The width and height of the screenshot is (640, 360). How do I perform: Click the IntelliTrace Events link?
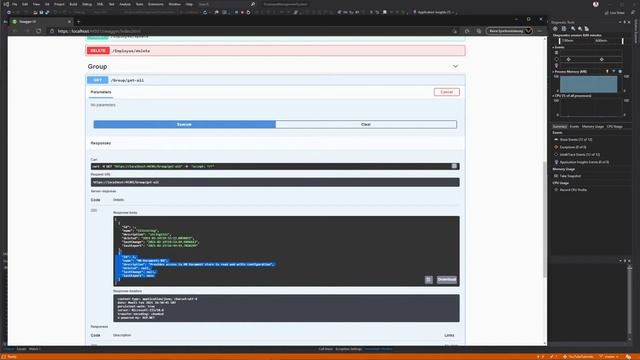pyautogui.click(x=580, y=155)
